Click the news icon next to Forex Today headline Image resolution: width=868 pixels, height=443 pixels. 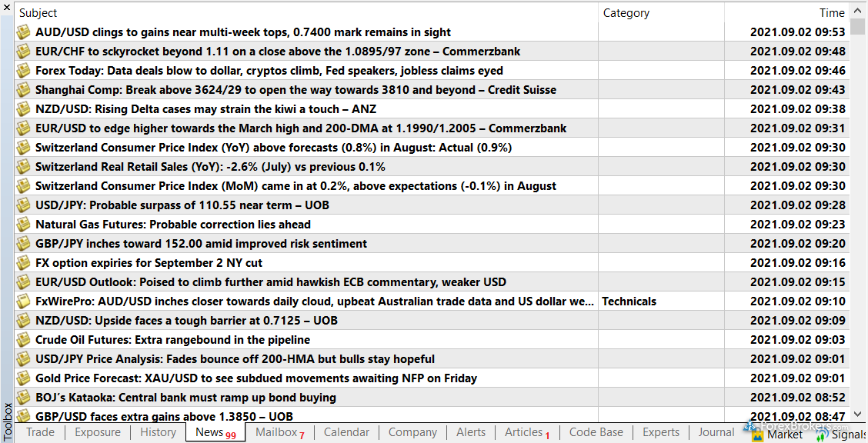24,71
